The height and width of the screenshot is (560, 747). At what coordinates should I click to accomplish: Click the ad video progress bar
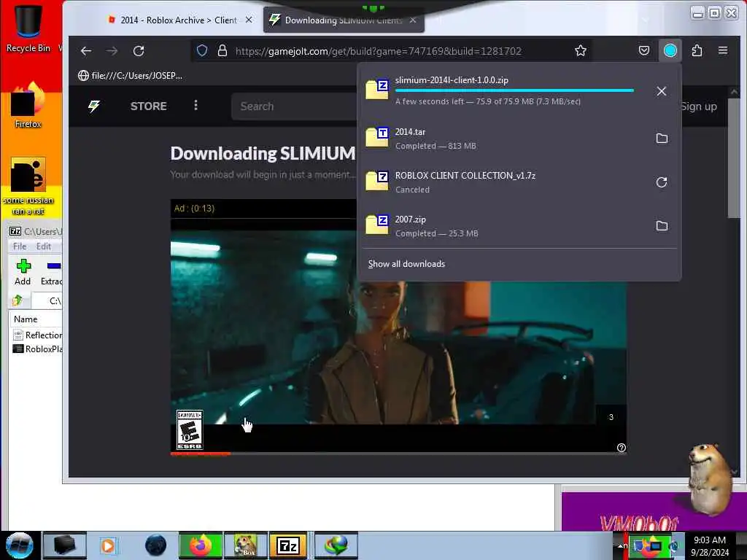tap(398, 454)
